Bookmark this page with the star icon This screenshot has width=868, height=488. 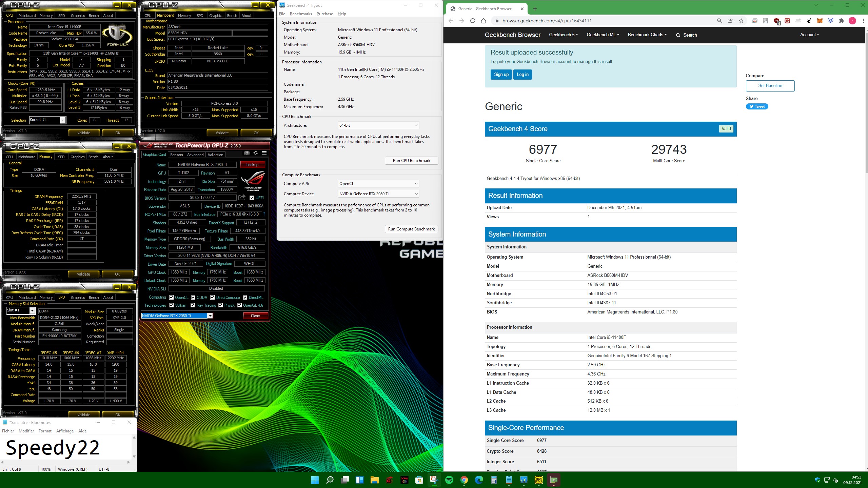coord(741,21)
